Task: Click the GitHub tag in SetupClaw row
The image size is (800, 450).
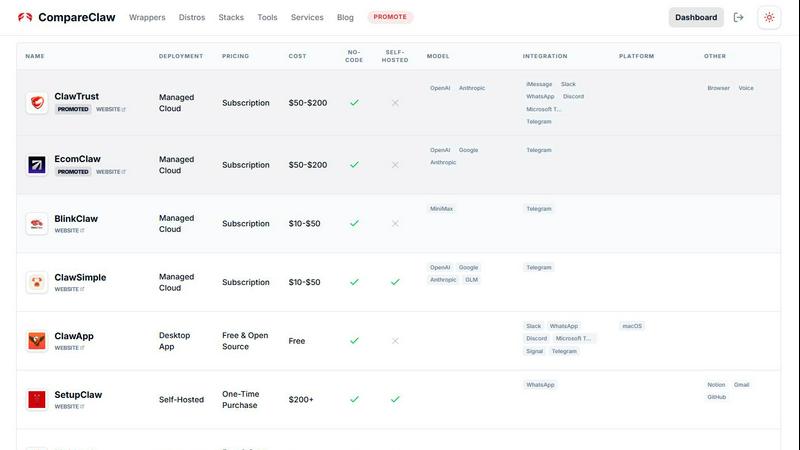Action: (716, 397)
